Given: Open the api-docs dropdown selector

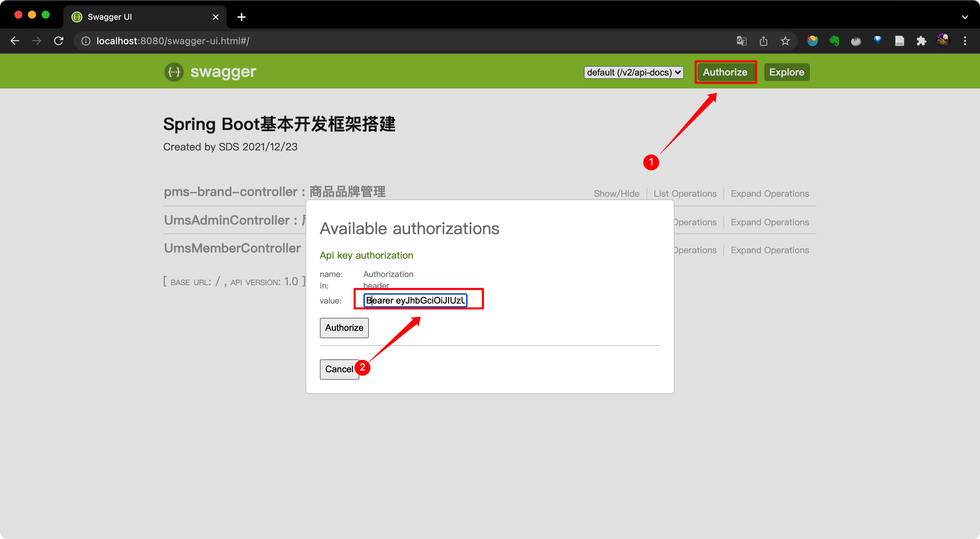Looking at the screenshot, I should (x=633, y=72).
